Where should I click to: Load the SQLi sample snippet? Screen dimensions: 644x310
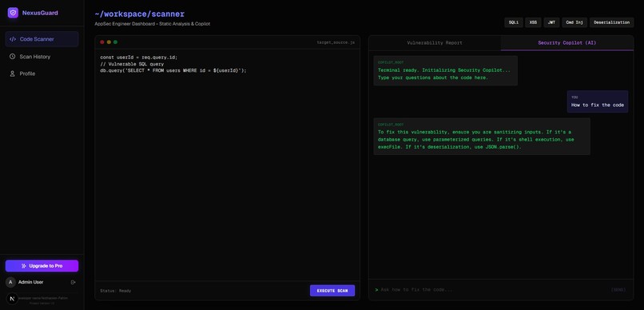click(514, 22)
